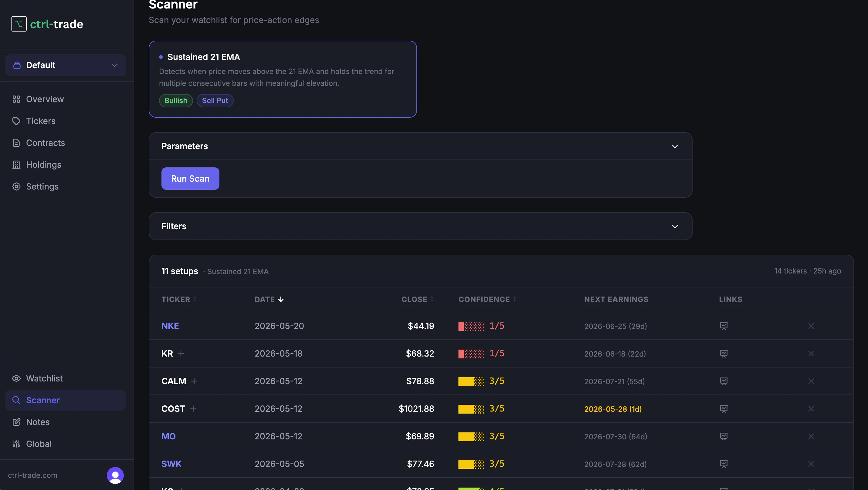Click the ctrl-trade.com footer text

tap(33, 475)
